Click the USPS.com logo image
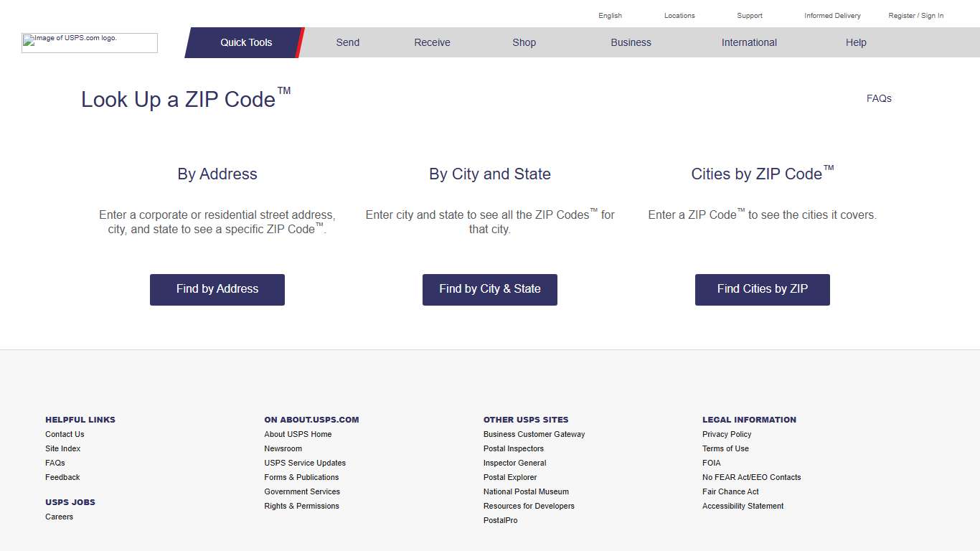 pos(89,43)
